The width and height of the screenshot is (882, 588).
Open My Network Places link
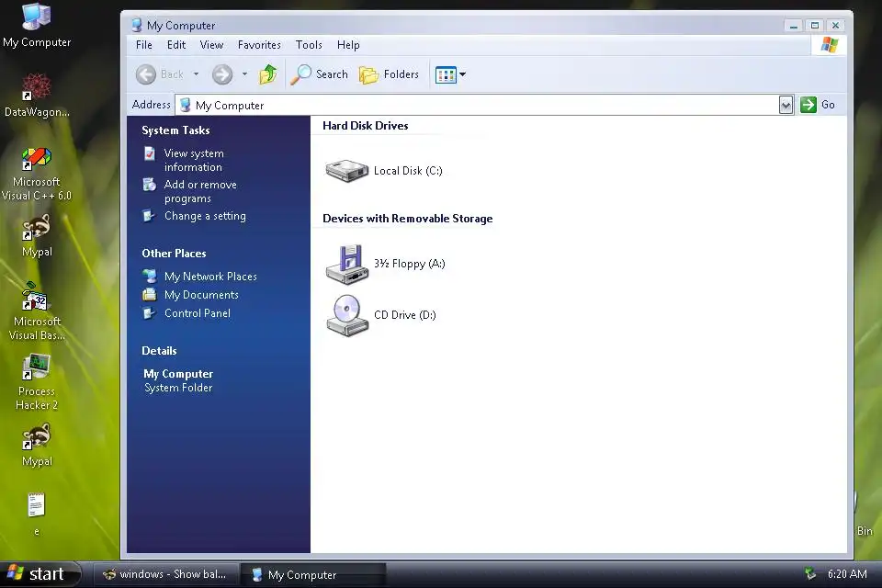(210, 277)
